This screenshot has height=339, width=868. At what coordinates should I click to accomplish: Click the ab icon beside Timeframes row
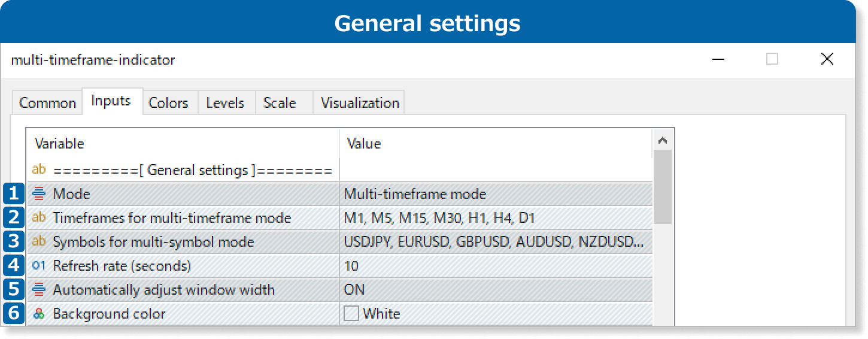pyautogui.click(x=39, y=217)
